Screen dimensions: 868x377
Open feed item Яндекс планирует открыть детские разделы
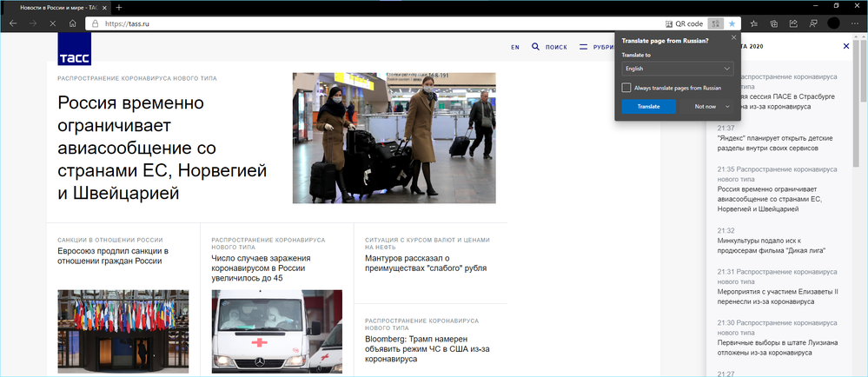coord(775,142)
